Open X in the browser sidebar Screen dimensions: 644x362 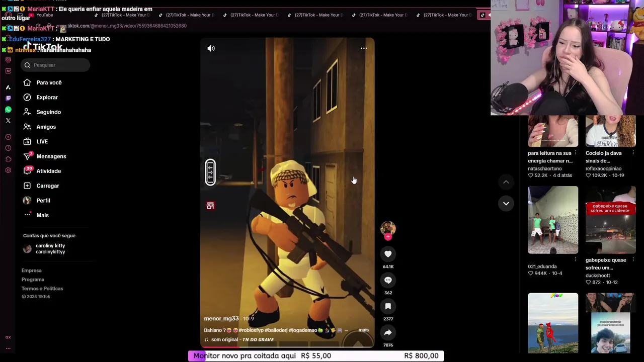pyautogui.click(x=8, y=121)
